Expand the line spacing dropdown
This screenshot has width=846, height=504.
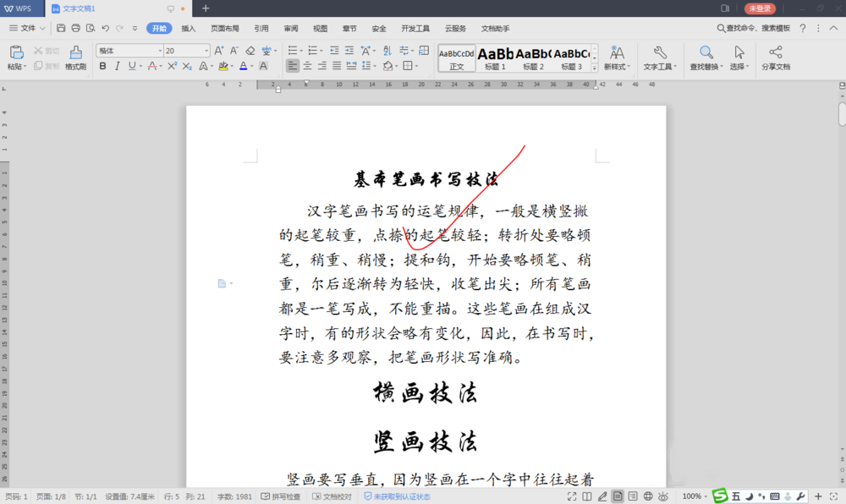[x=374, y=66]
